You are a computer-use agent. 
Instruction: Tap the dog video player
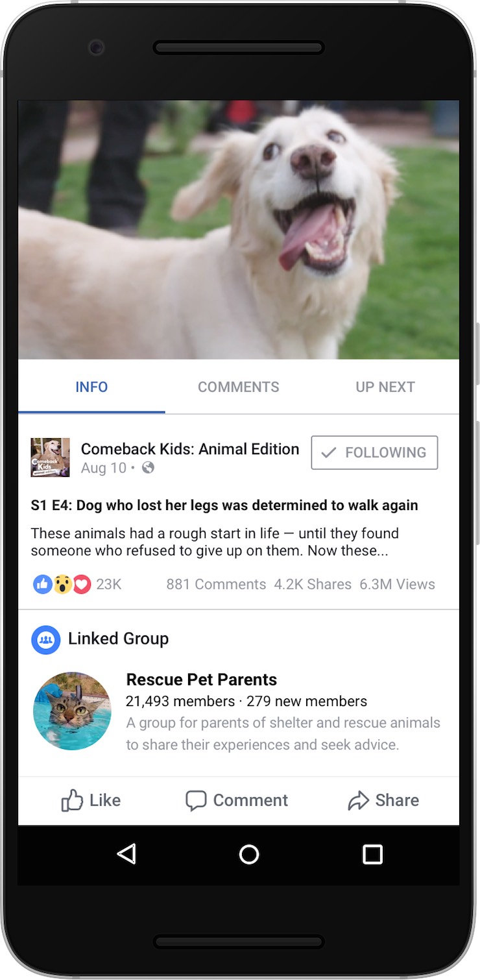[239, 230]
